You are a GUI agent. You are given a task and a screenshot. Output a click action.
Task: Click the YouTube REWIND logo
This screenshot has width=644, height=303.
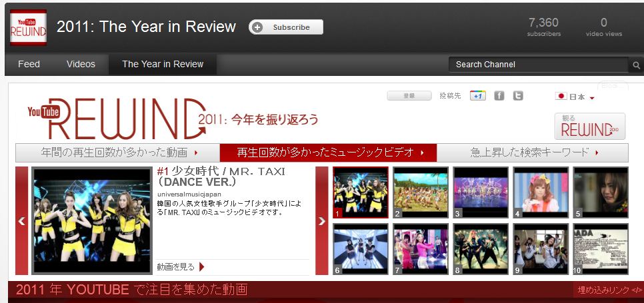pyautogui.click(x=117, y=118)
